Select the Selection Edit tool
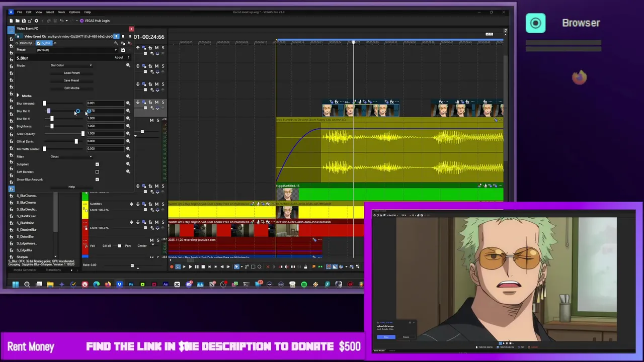 click(x=253, y=266)
